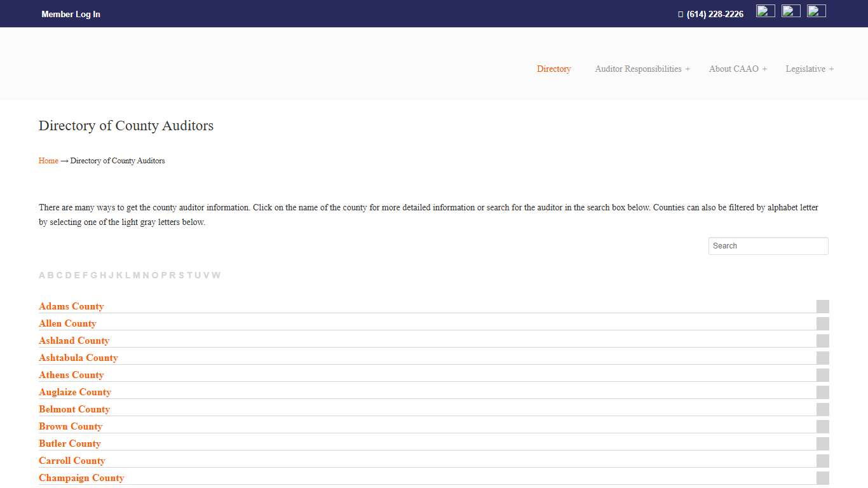868x488 pixels.
Task: Open Member Log In
Action: pos(71,13)
